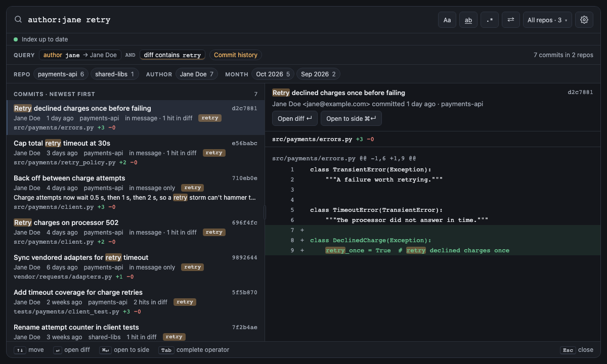Click the arrows move hint
Viewport: 607px width, 364px height.
pos(29,350)
